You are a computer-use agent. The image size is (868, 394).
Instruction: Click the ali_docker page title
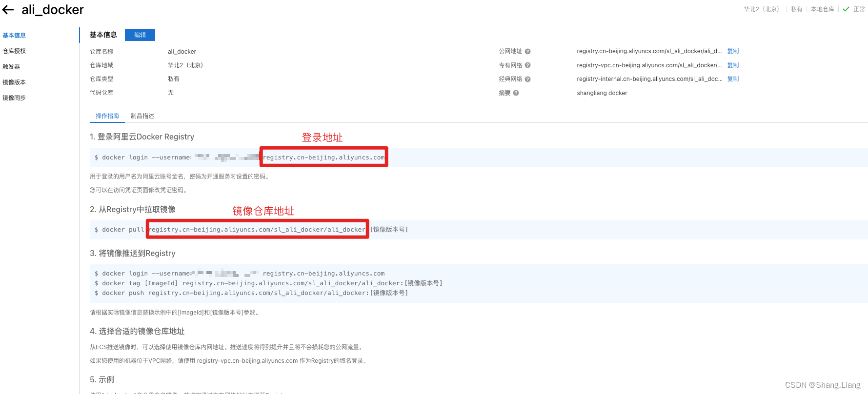(53, 10)
